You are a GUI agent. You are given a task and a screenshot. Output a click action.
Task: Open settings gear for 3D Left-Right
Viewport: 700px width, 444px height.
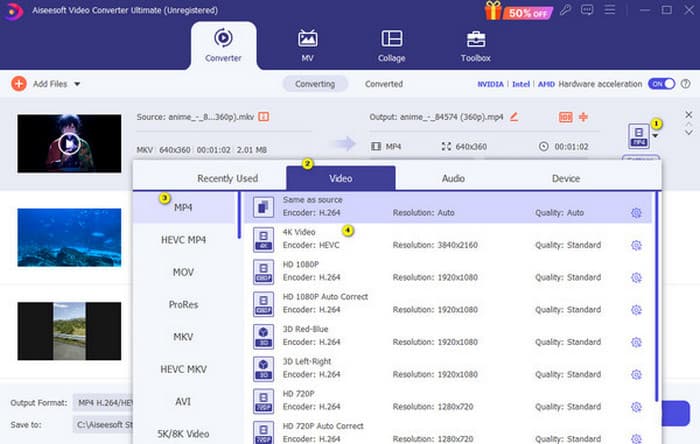636,374
